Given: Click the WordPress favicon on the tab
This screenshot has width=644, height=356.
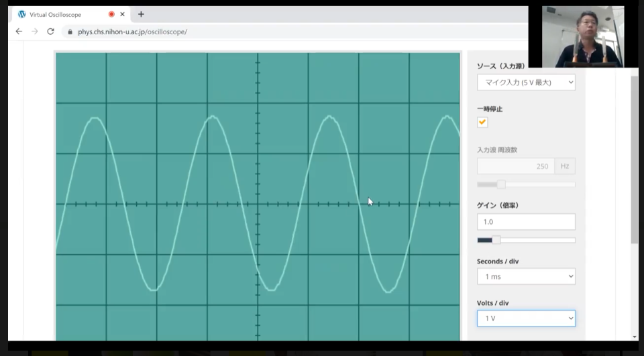Looking at the screenshot, I should pos(21,14).
